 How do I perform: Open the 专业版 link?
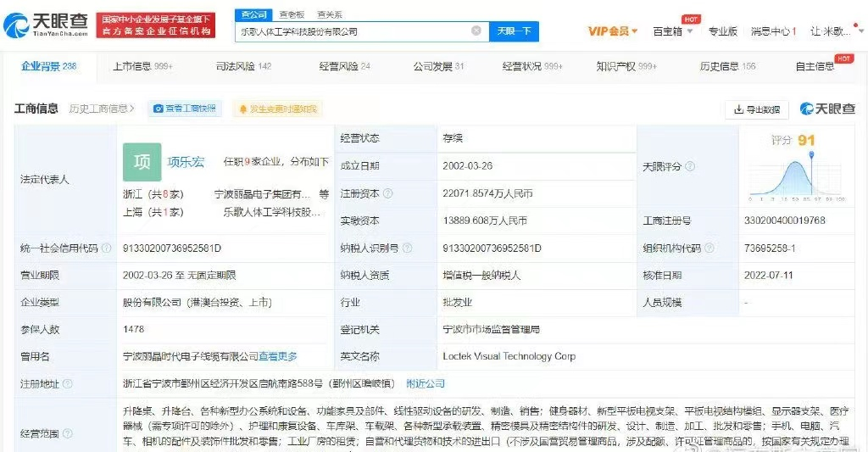coord(723,31)
